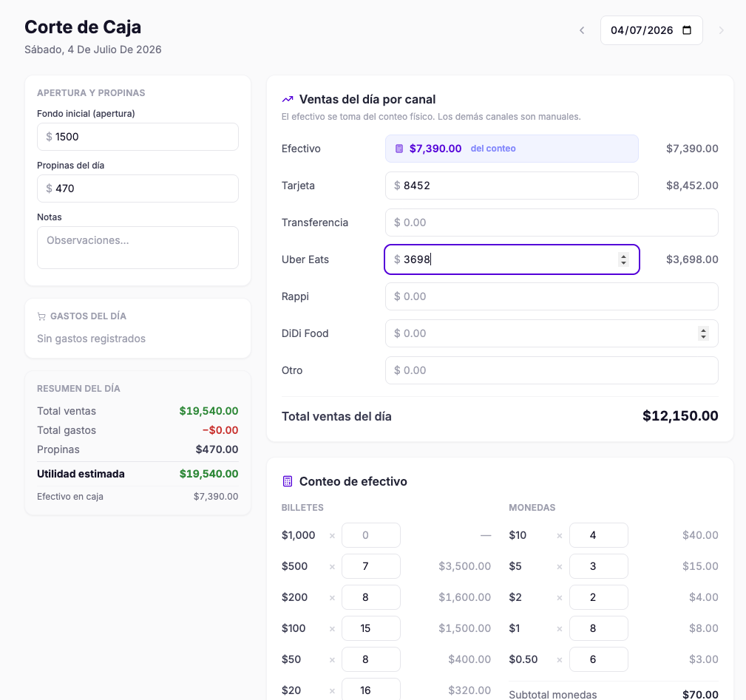Click the calculator icon beside Conteo de efectivo
This screenshot has height=700, width=746.
click(x=288, y=481)
